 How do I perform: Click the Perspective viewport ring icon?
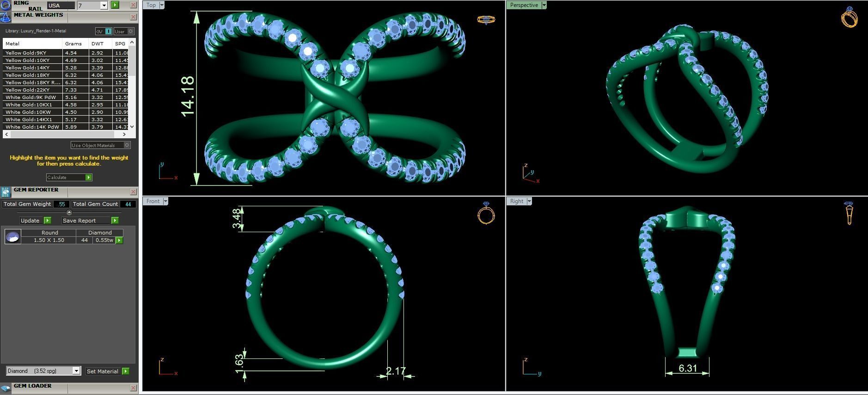(x=850, y=18)
